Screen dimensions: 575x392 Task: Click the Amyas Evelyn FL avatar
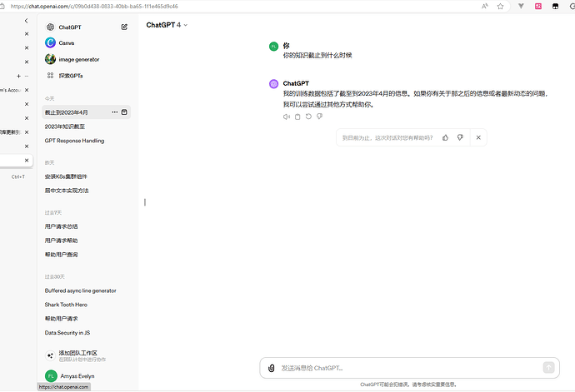point(51,376)
